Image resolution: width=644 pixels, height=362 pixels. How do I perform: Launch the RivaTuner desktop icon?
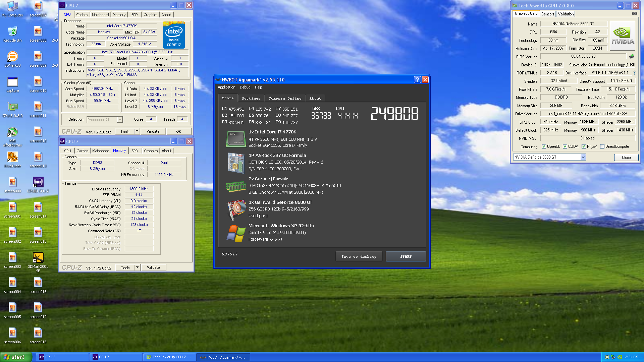(x=12, y=160)
